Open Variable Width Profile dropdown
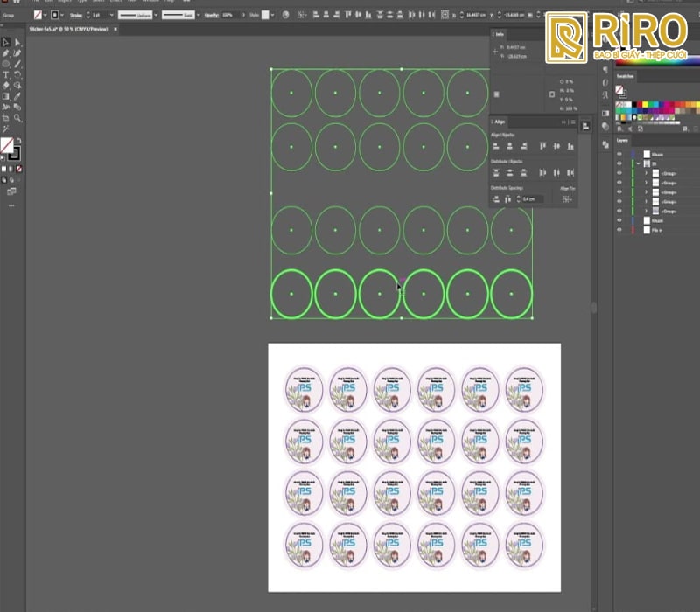The image size is (700, 612). tap(156, 15)
